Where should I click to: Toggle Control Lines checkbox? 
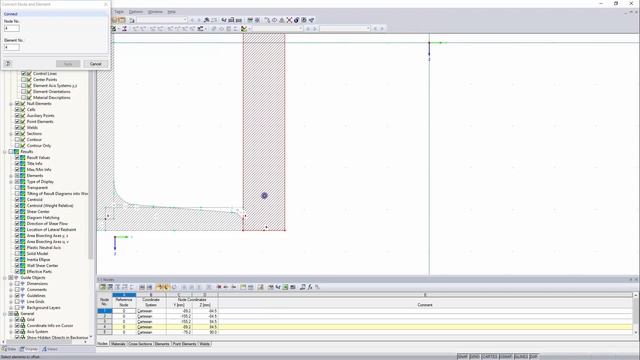[x=23, y=73]
